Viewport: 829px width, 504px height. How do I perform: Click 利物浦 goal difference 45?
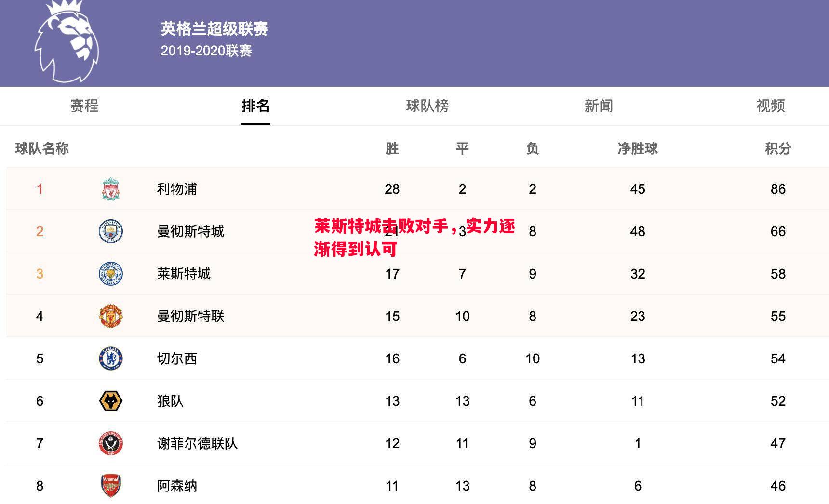pos(638,189)
